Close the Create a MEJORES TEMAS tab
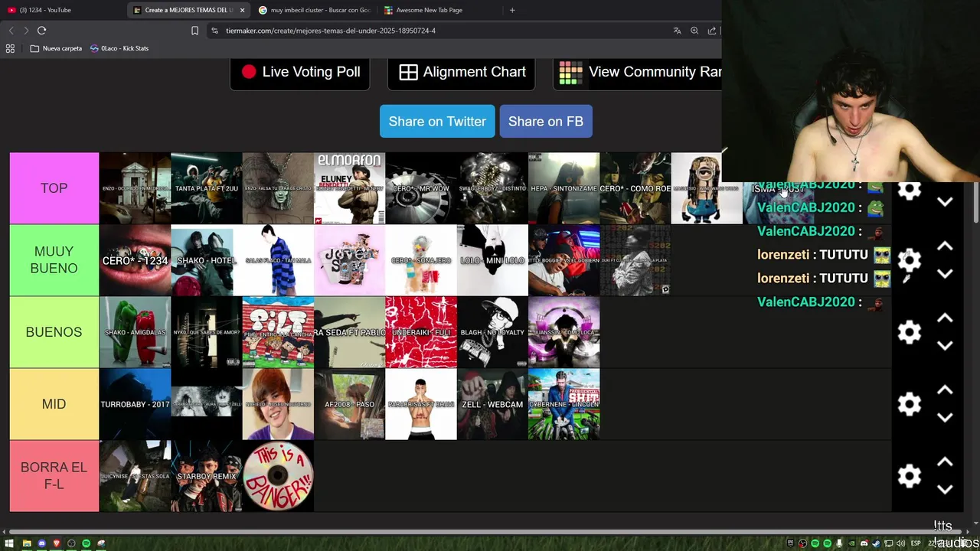This screenshot has width=980, height=551. coord(242,10)
